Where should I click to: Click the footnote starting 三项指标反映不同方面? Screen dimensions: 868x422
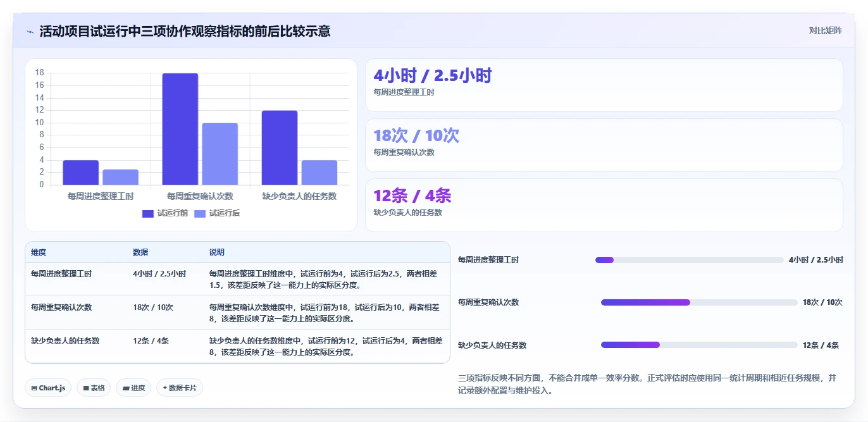(647, 384)
